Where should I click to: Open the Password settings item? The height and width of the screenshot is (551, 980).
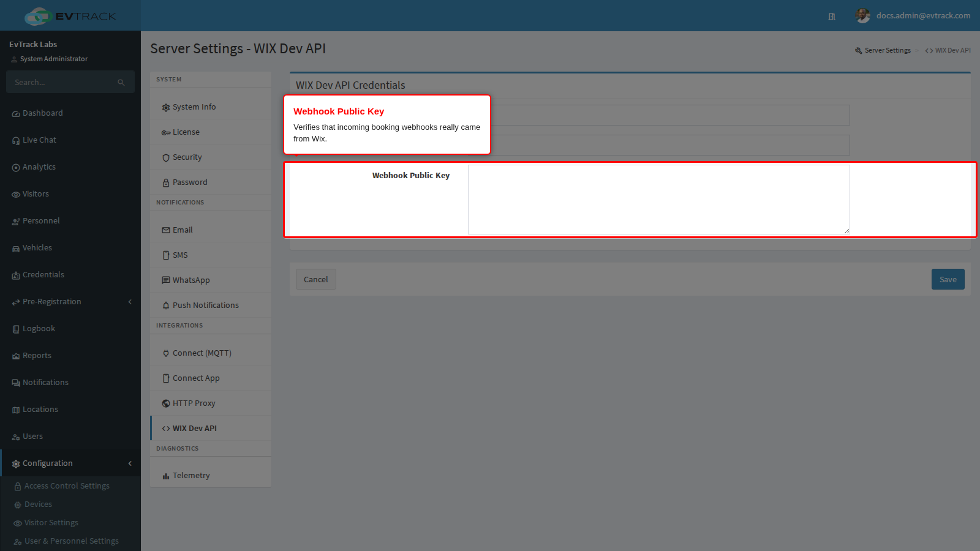211,182
